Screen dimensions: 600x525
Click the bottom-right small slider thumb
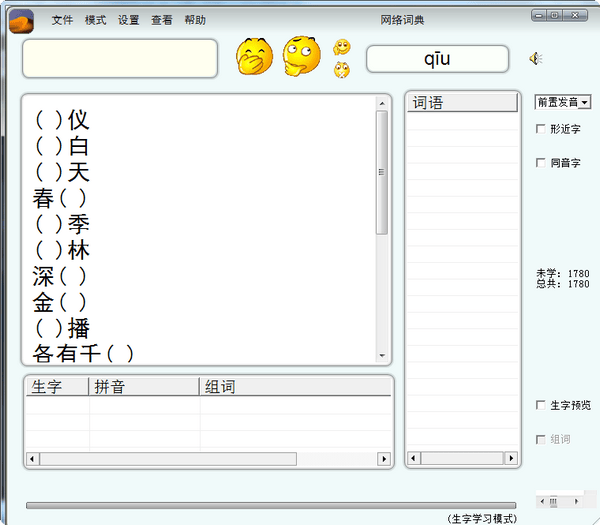[x=550, y=501]
